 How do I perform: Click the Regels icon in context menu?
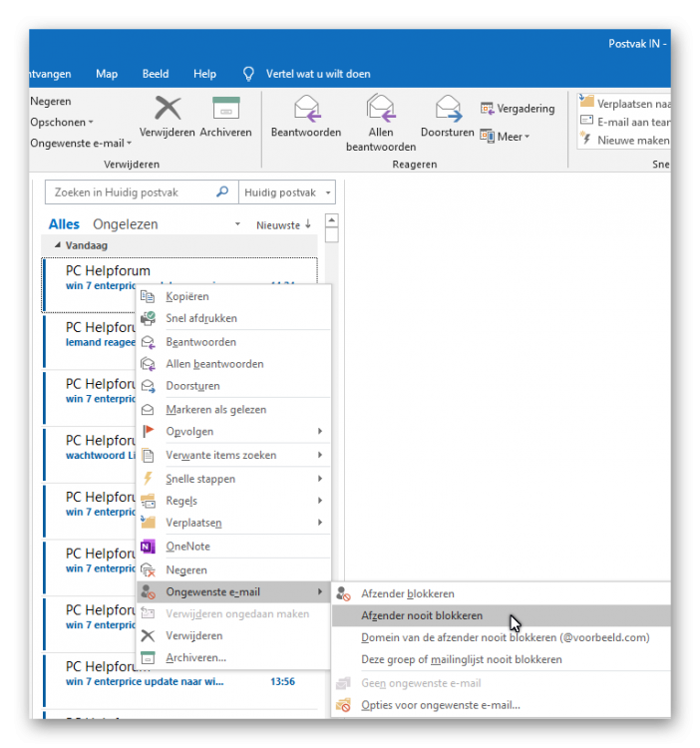148,501
